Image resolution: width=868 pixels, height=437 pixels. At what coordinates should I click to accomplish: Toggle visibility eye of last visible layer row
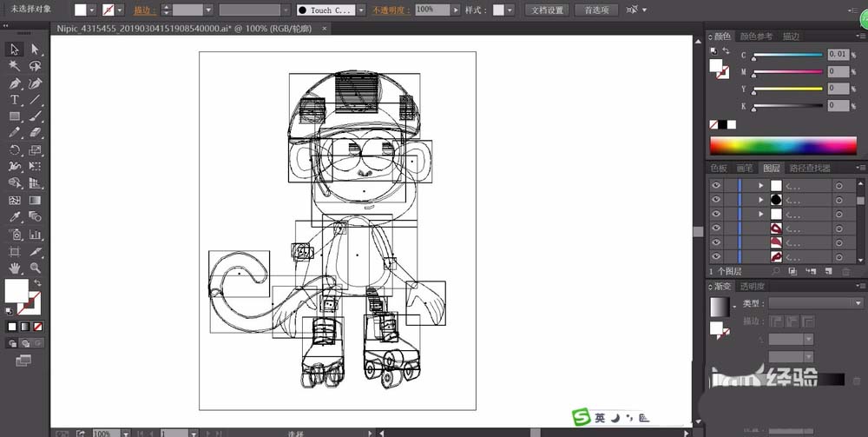716,257
